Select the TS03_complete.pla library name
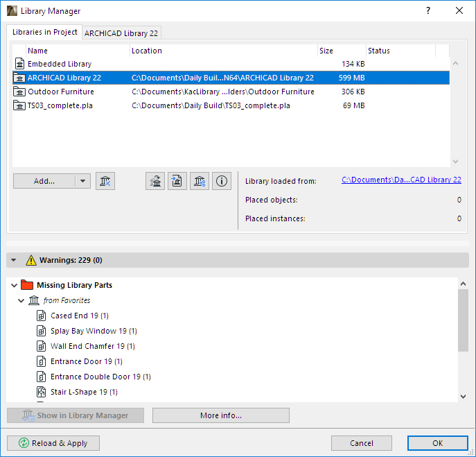The width and height of the screenshot is (476, 457). [x=60, y=105]
